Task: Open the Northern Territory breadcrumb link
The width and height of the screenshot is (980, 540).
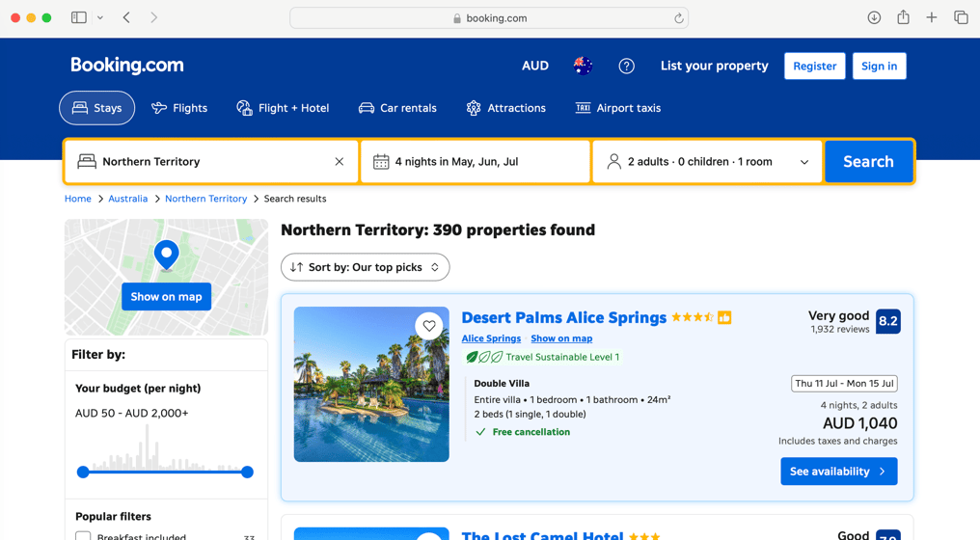Action: click(x=206, y=198)
